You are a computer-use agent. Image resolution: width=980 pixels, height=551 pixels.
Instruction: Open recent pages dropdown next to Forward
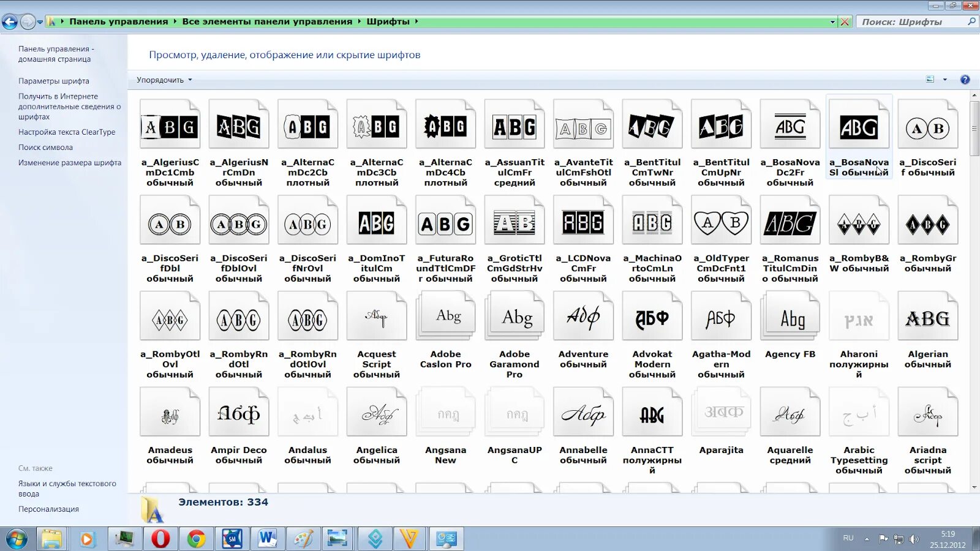pos(40,22)
